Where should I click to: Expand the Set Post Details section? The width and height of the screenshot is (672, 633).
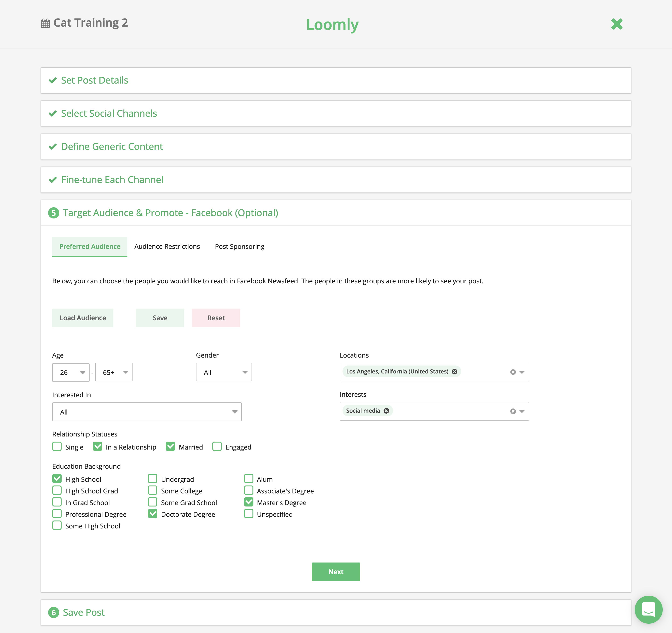[x=95, y=81]
